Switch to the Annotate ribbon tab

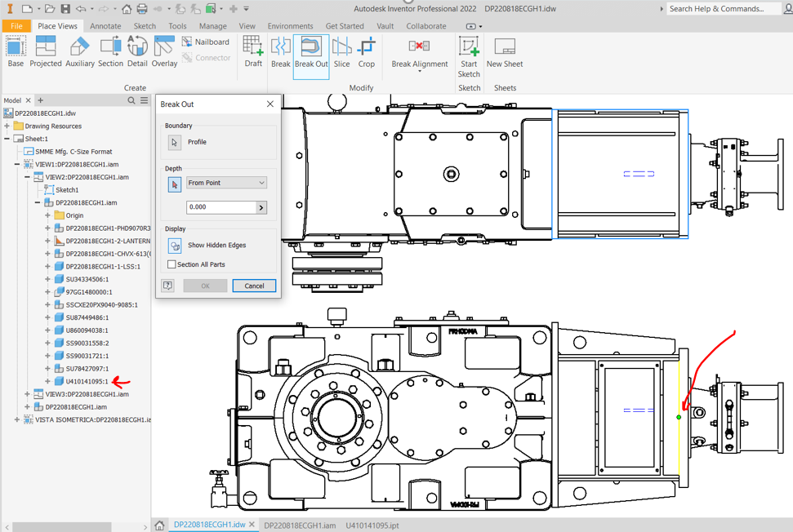[x=105, y=26]
